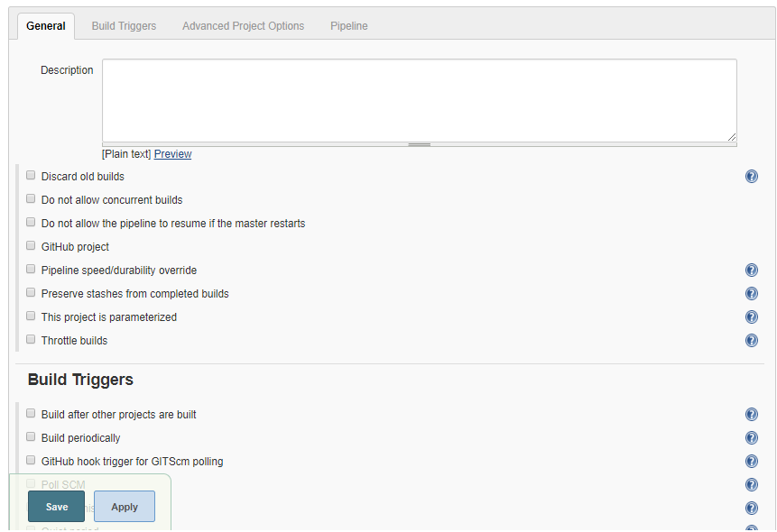
Task: Open help for Discard old builds
Action: 752,176
